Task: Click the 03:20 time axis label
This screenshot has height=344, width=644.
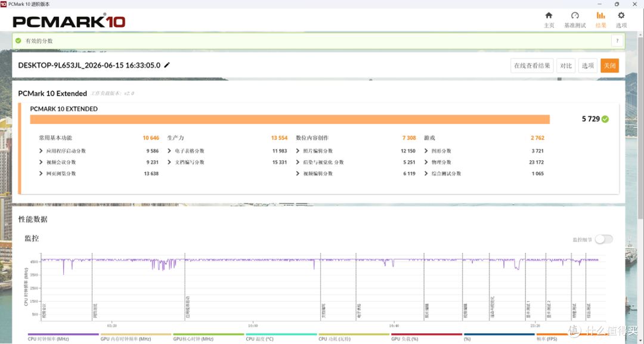Action: click(112, 326)
